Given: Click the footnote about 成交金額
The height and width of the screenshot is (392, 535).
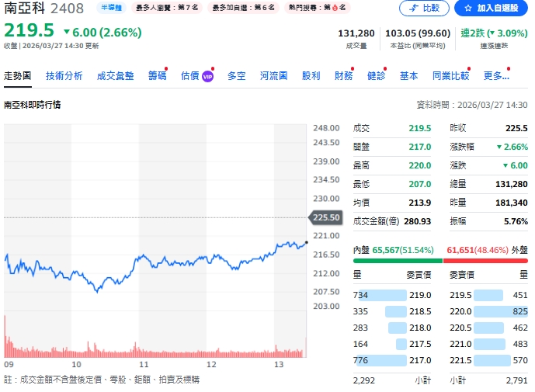Looking at the screenshot, I should [x=102, y=380].
